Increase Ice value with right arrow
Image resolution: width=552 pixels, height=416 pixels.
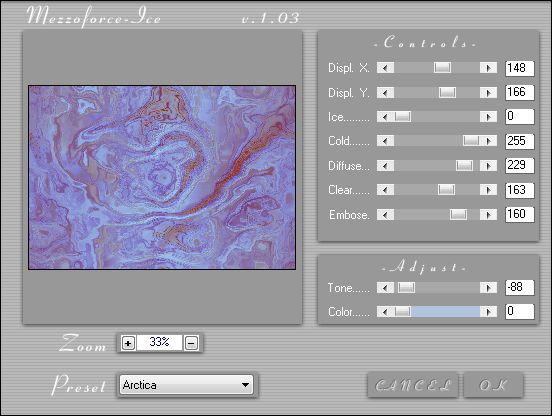(488, 116)
